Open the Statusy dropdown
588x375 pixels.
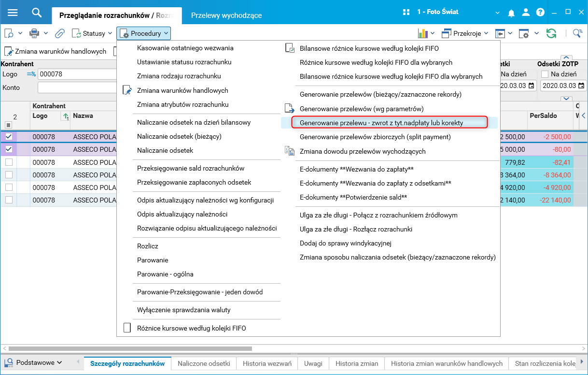tap(91, 33)
